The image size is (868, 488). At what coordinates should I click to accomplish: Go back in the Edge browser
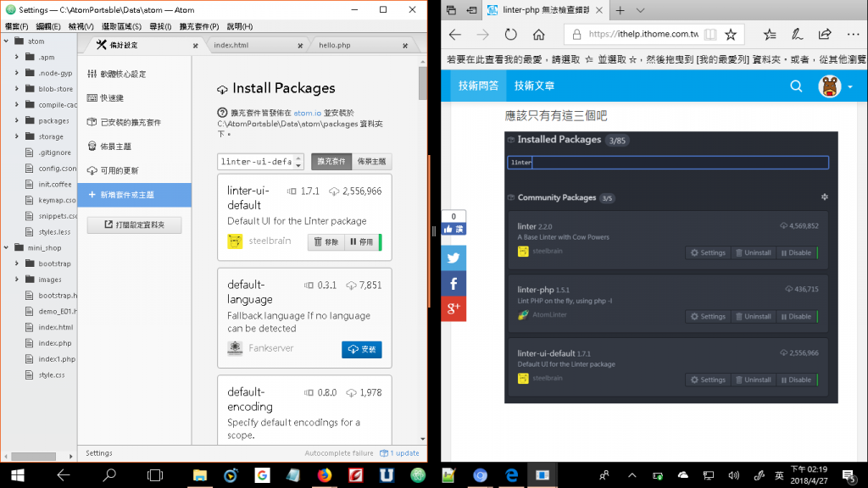tap(455, 34)
